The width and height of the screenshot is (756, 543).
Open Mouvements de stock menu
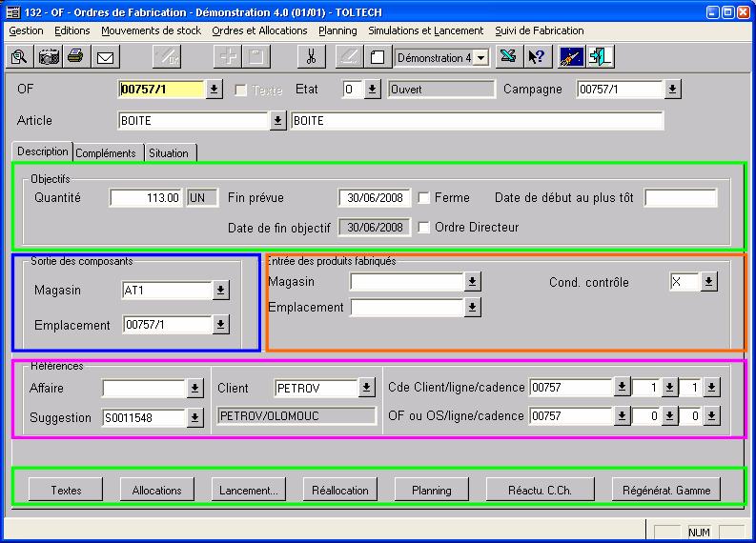coord(151,30)
